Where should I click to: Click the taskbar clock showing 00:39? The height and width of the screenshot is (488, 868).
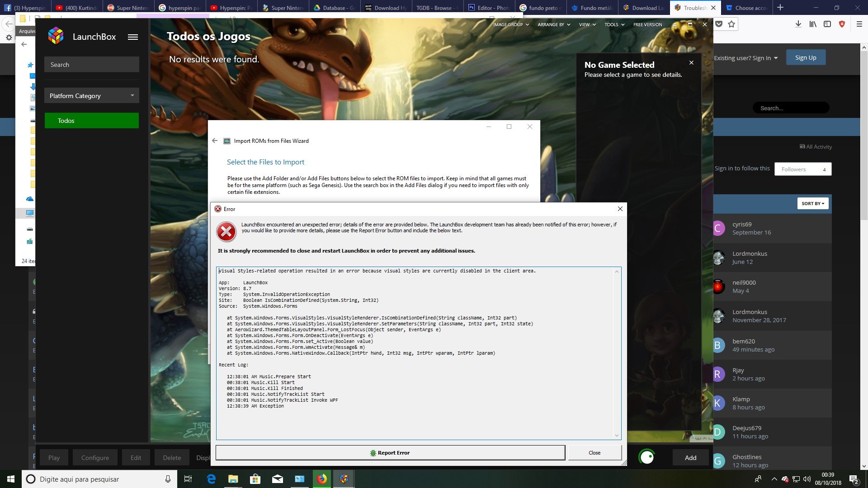(828, 475)
